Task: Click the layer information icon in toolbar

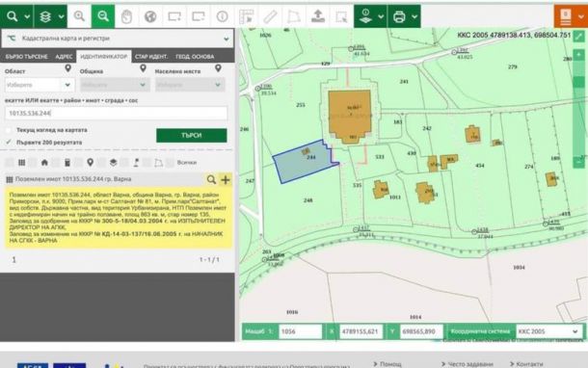Action: (x=365, y=16)
